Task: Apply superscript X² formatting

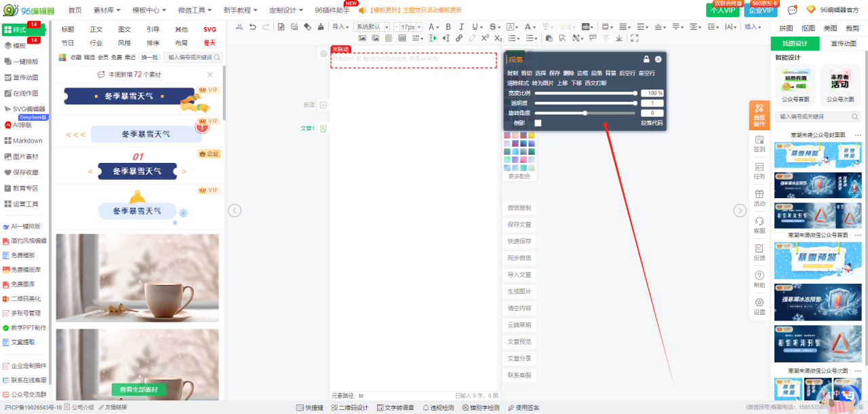Action: pyautogui.click(x=485, y=38)
